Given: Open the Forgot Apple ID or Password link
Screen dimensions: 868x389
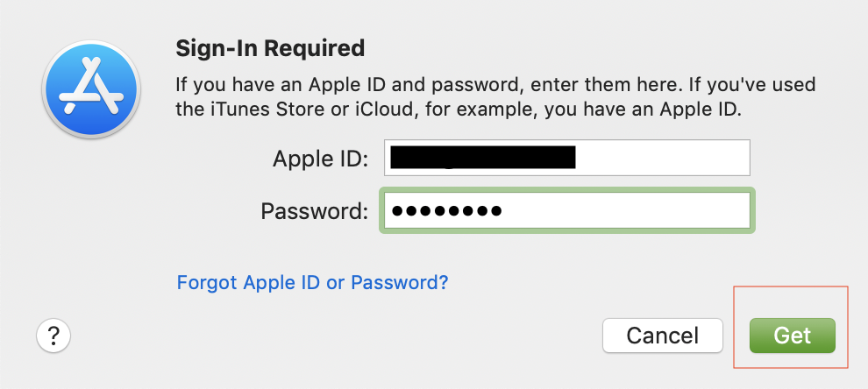Looking at the screenshot, I should click(x=312, y=283).
